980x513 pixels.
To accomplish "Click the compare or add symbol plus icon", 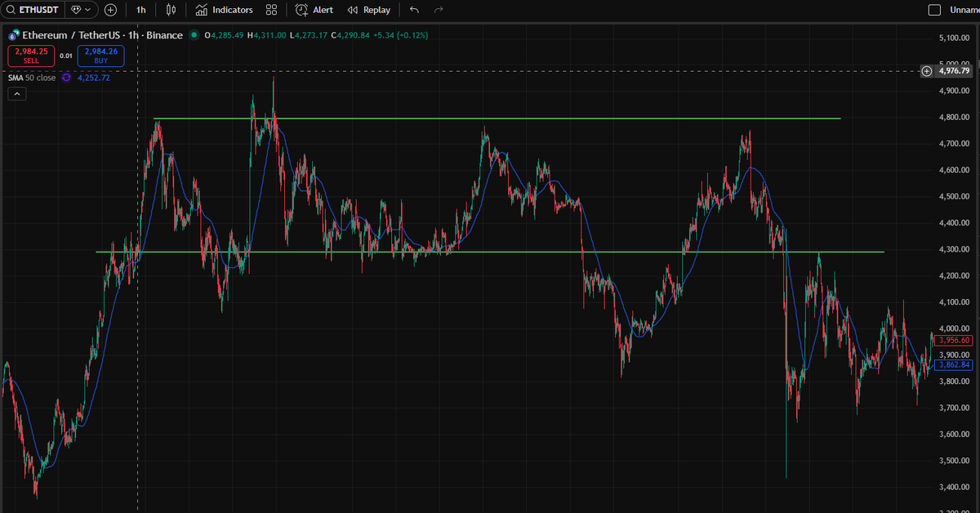I will (111, 10).
